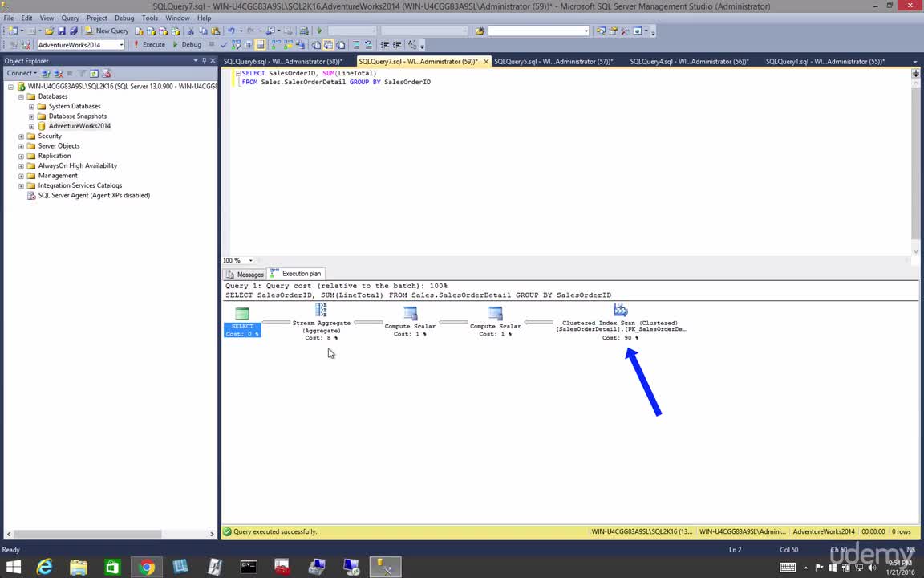Select the Stream Aggregate operator icon
This screenshot has width=924, height=578.
pyautogui.click(x=321, y=310)
